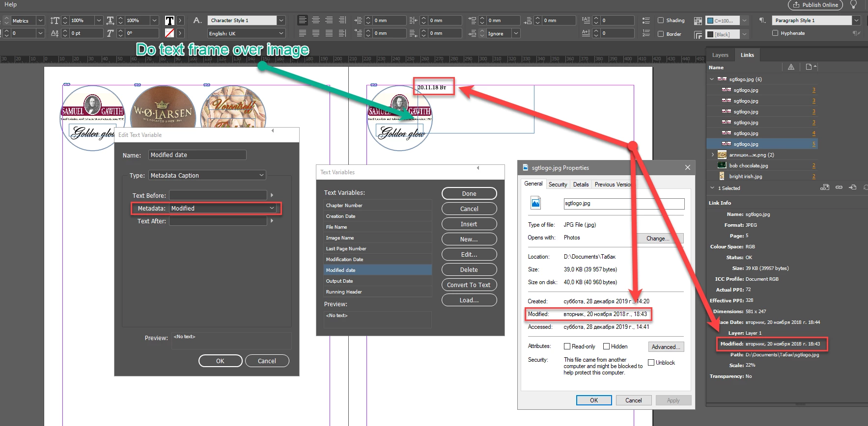Select align right paragraph icon
This screenshot has height=426, width=868.
point(329,20)
